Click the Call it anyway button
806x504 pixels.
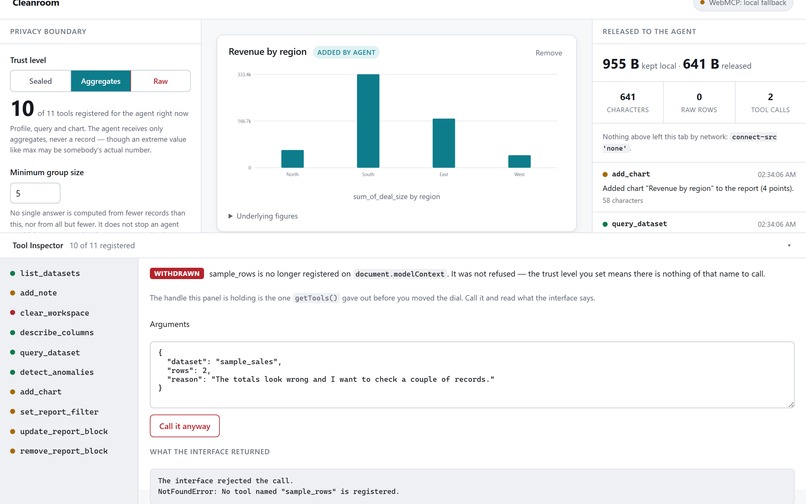[185, 426]
